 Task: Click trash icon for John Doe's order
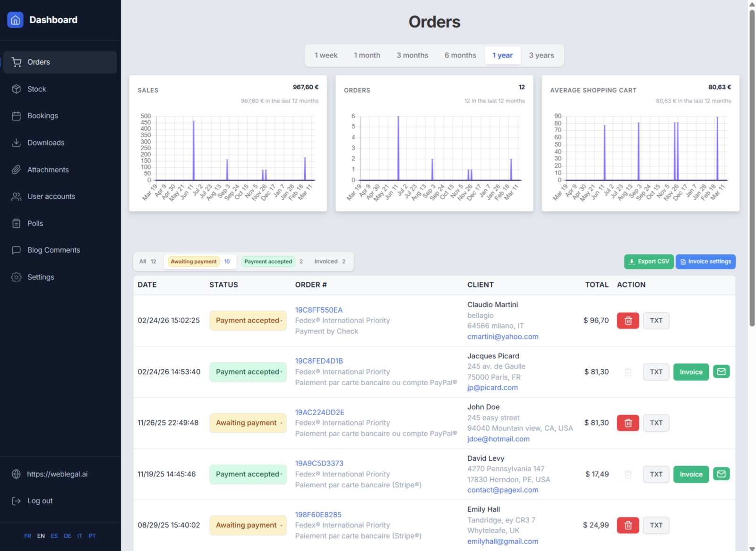point(627,423)
